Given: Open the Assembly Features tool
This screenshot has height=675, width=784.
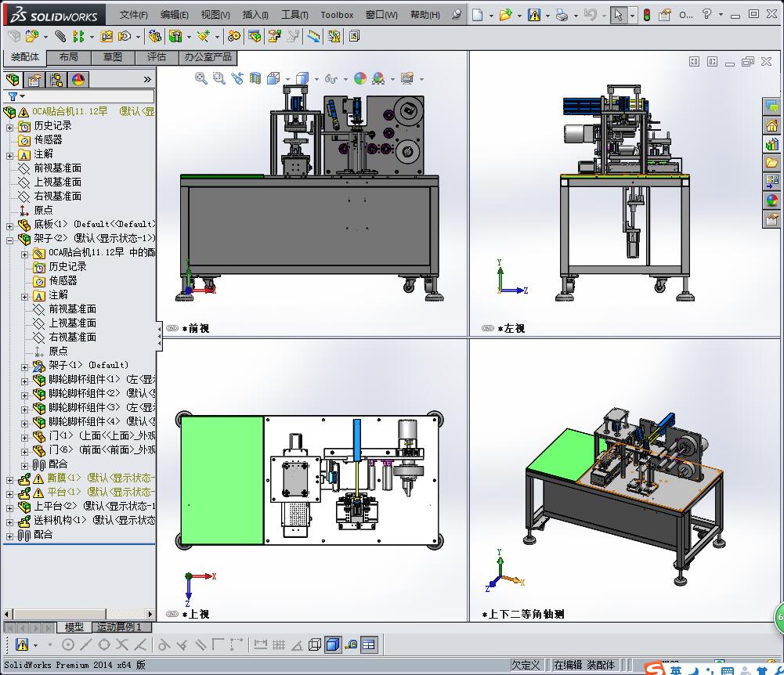Looking at the screenshot, I should [175, 36].
